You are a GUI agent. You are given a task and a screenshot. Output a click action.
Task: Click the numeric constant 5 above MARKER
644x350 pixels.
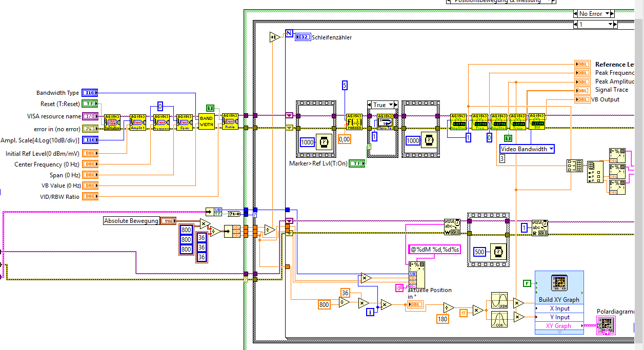pyautogui.click(x=345, y=85)
